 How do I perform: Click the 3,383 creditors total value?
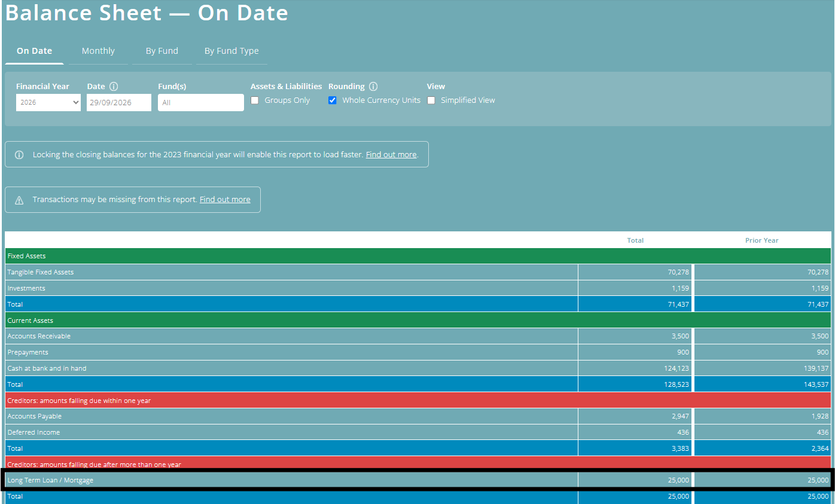[x=681, y=448]
